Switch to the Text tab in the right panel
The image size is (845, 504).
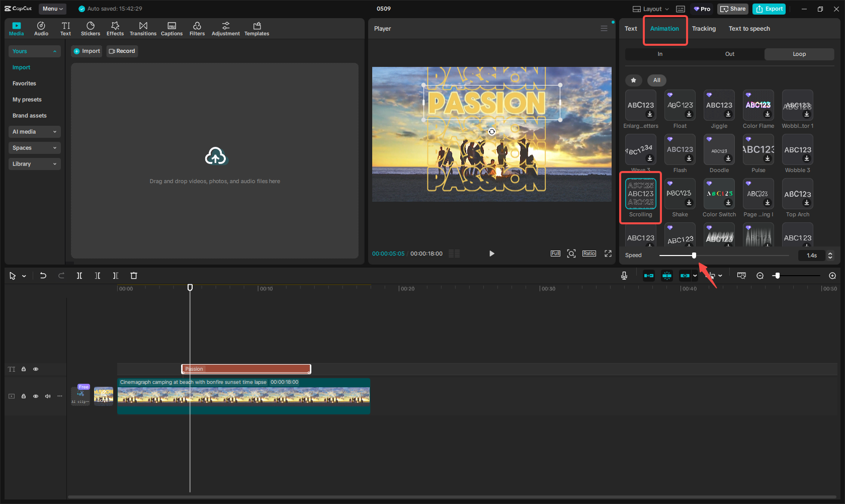pos(631,29)
